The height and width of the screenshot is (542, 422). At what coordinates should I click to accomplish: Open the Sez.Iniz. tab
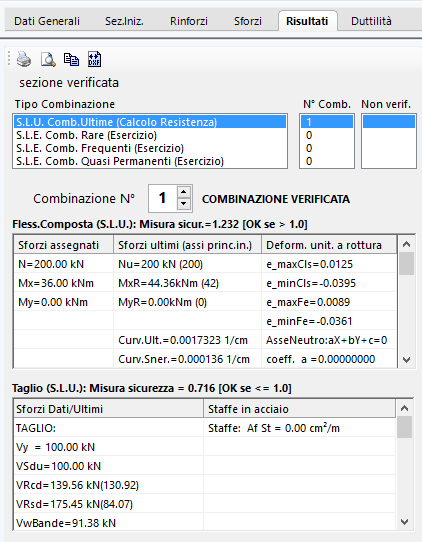click(124, 21)
